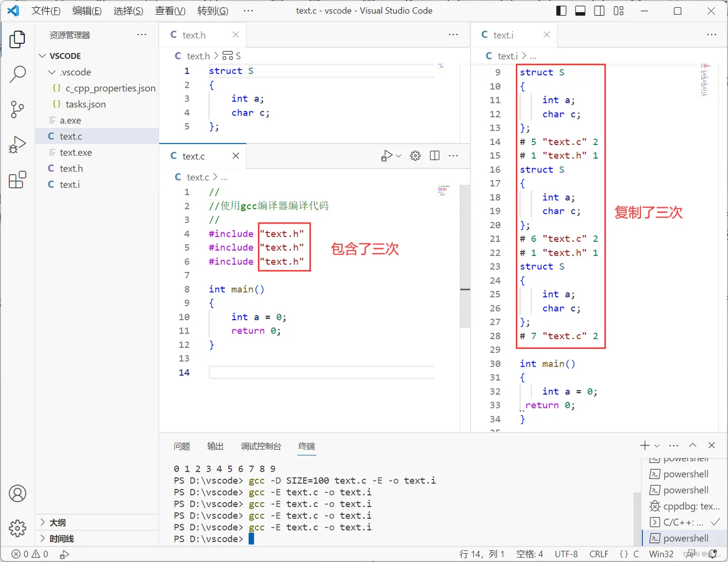728x562 pixels.
Task: Open Source Control view
Action: 17,109
